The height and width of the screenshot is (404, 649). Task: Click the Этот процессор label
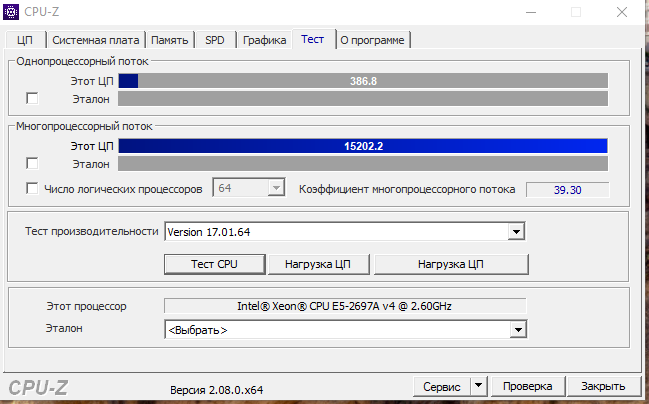tap(86, 306)
